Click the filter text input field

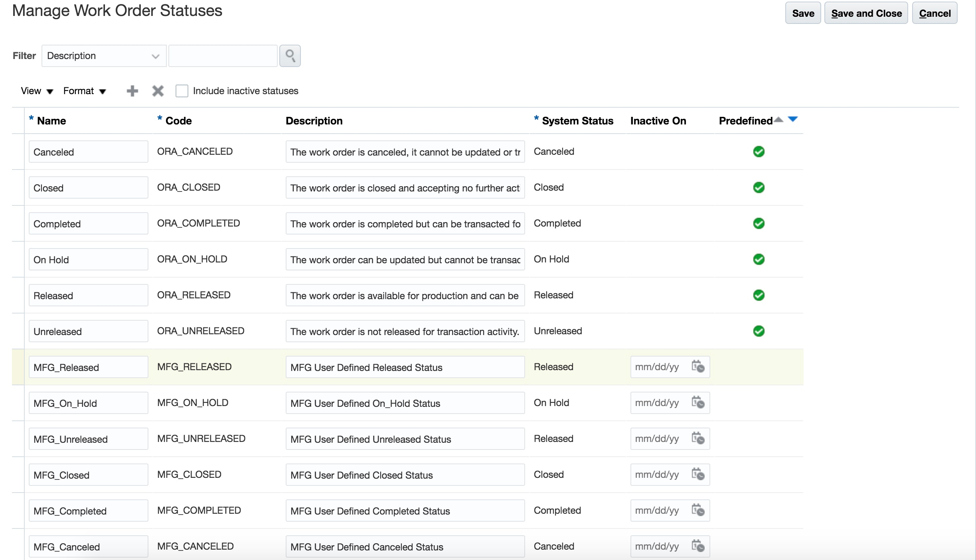point(223,56)
